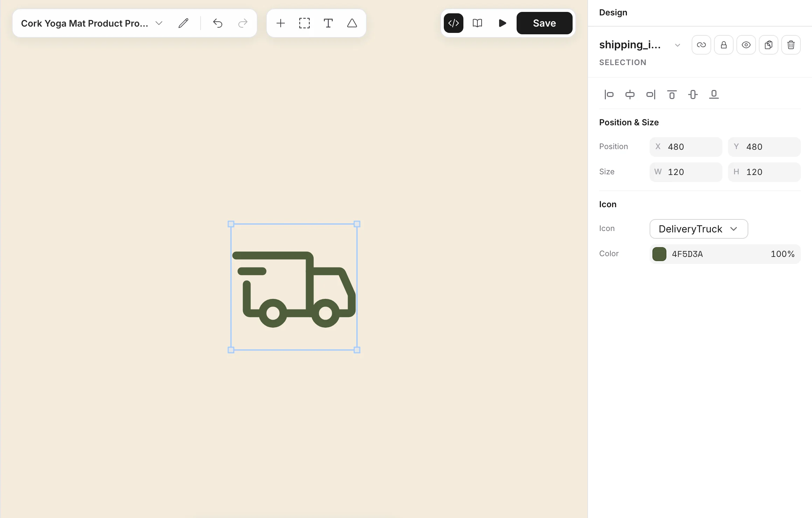Select the dashed frame tool

pos(304,23)
